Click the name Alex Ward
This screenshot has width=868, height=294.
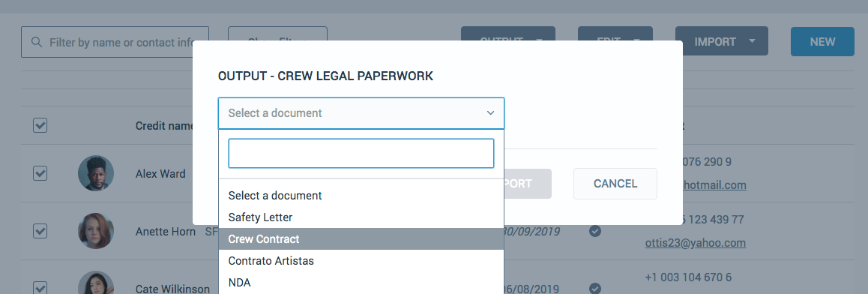(160, 174)
